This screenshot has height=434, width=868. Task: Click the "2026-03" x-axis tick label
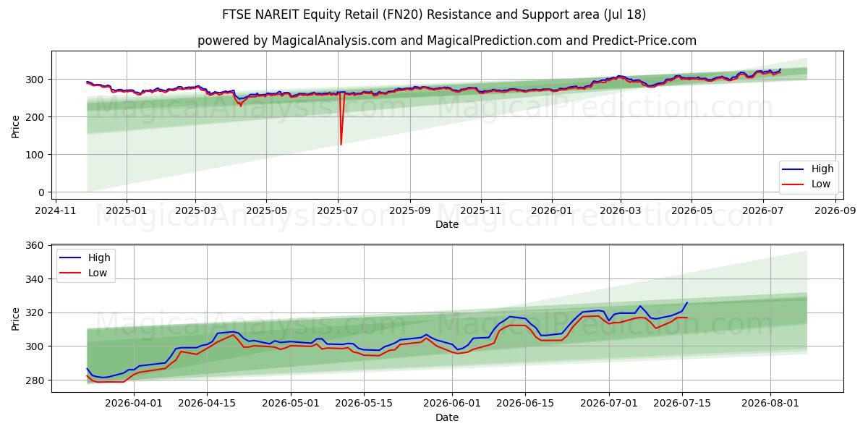point(621,210)
